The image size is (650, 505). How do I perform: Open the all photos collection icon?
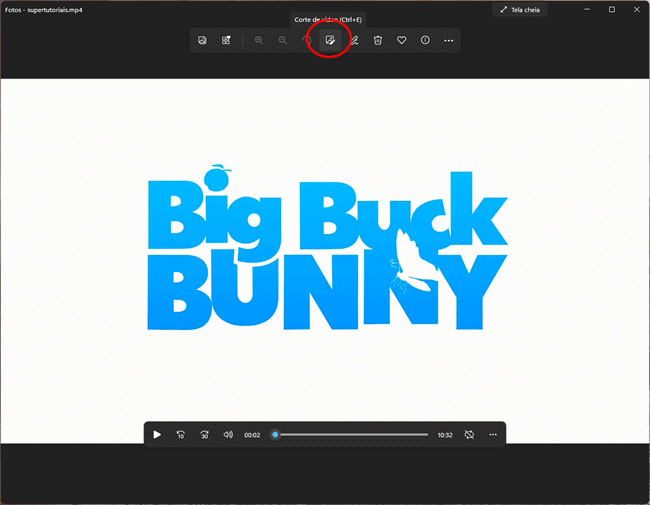tap(226, 40)
